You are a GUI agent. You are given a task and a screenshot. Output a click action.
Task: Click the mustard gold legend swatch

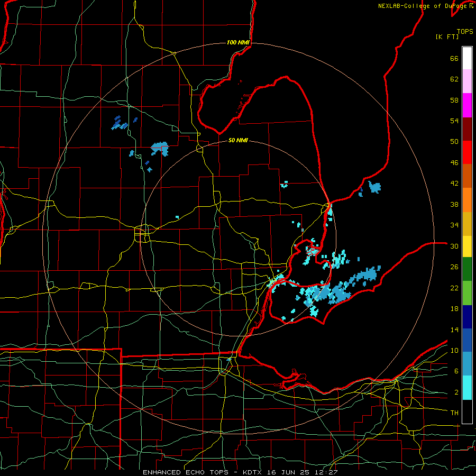[467, 224]
